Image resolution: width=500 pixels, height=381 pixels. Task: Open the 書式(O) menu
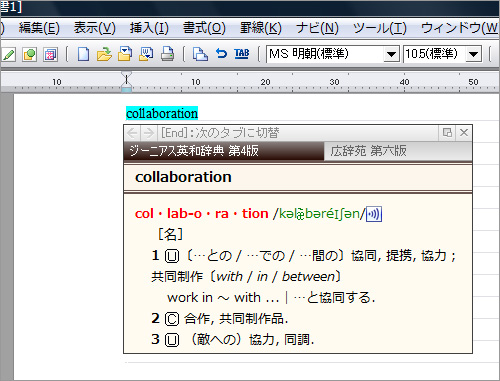204,28
